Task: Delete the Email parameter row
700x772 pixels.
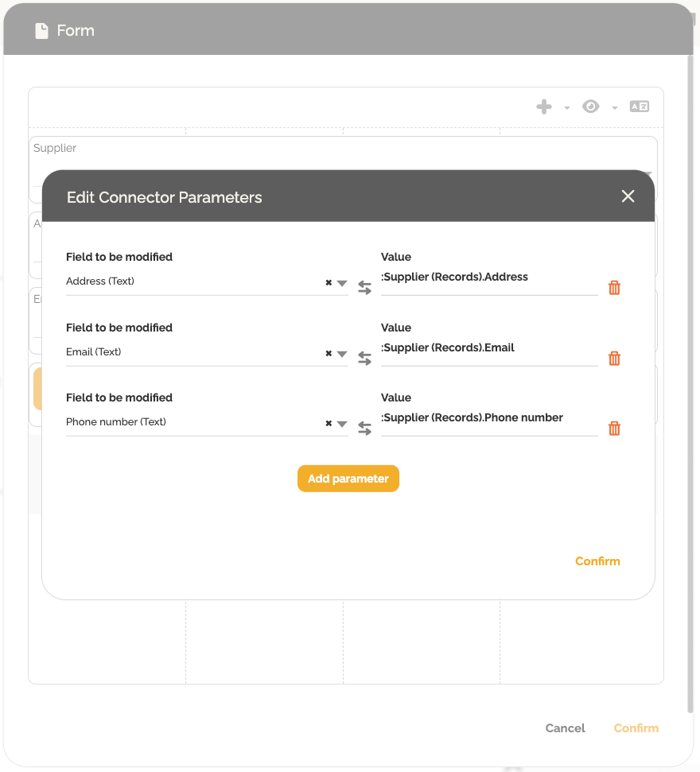Action: click(614, 359)
